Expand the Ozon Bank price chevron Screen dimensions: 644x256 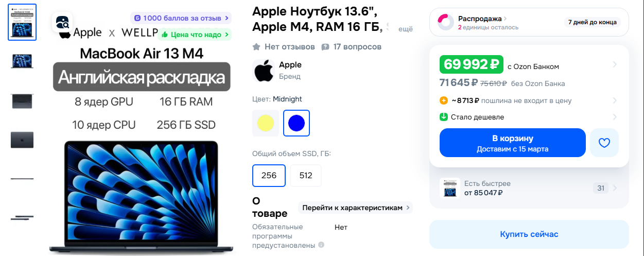[615, 65]
